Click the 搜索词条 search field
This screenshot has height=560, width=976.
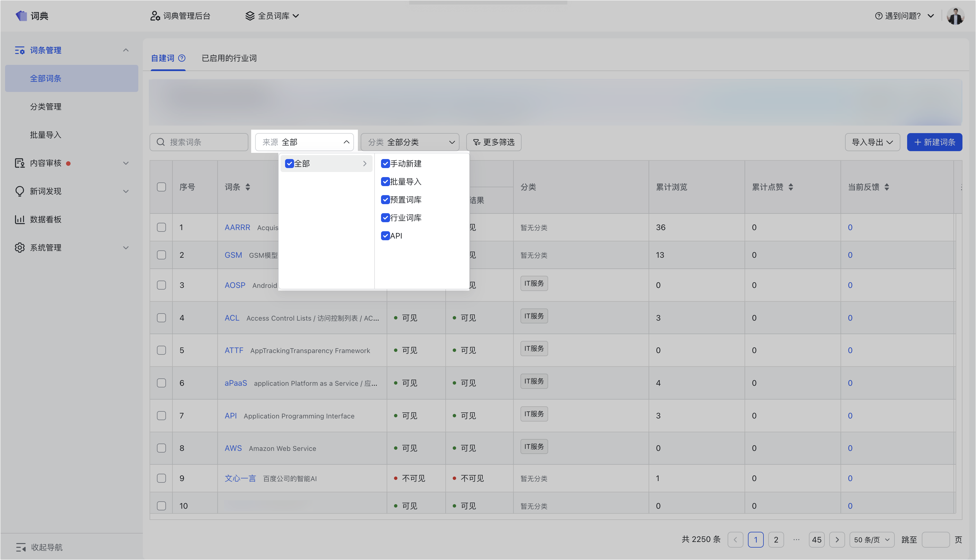pos(199,142)
